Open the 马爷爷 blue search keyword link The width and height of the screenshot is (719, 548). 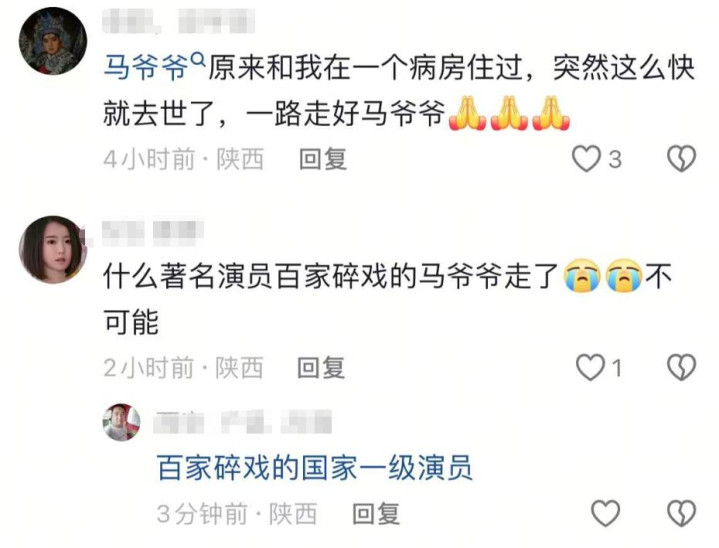point(145,68)
